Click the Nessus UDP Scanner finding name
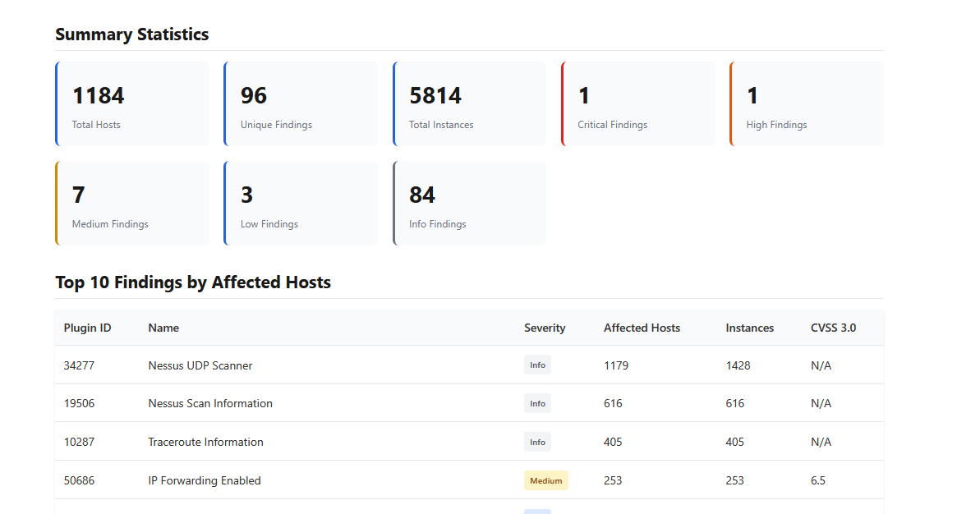The image size is (980, 514). click(x=200, y=365)
